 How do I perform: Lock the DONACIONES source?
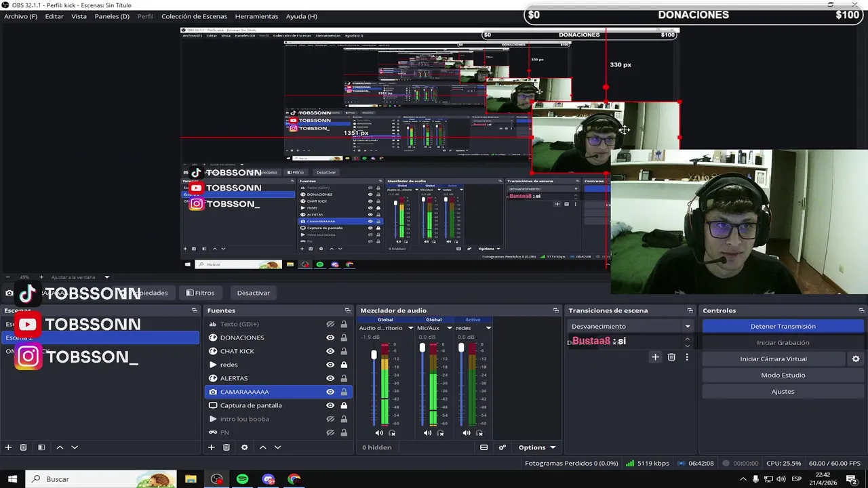(344, 338)
